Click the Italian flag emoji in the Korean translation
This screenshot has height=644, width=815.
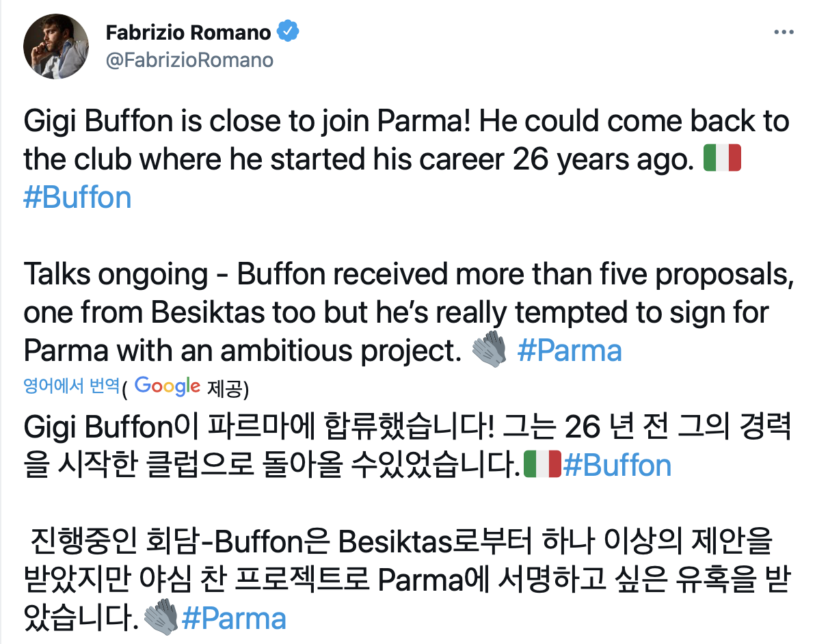(x=542, y=466)
